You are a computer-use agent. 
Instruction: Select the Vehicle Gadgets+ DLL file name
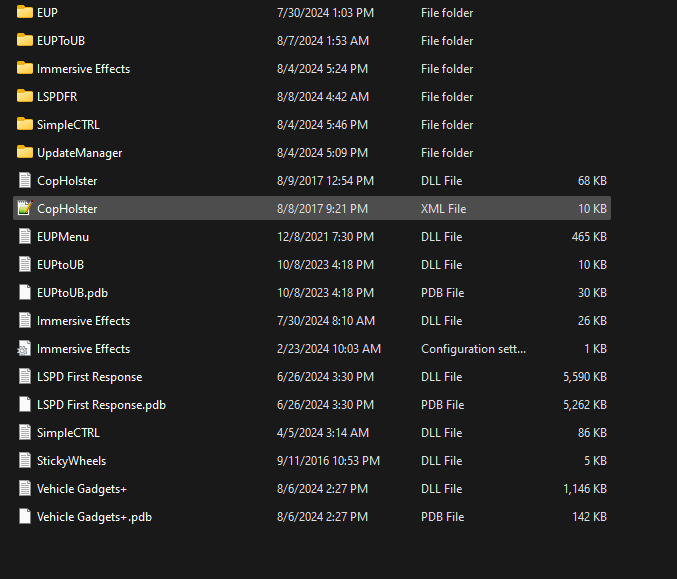82,489
